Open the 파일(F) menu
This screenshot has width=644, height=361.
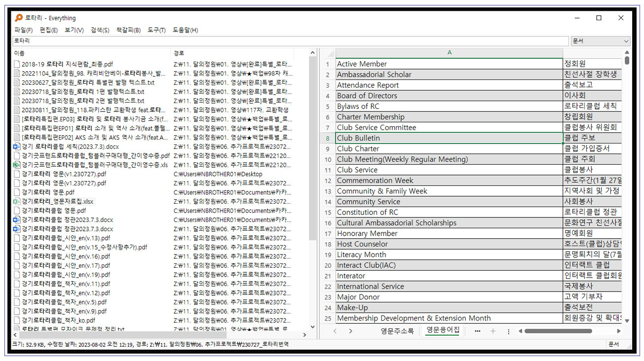tap(23, 30)
